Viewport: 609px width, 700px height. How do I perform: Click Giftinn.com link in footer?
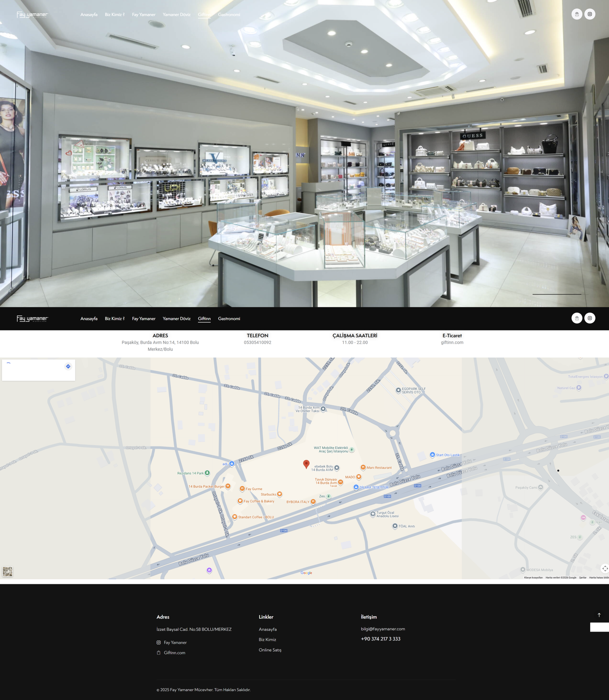coord(175,652)
